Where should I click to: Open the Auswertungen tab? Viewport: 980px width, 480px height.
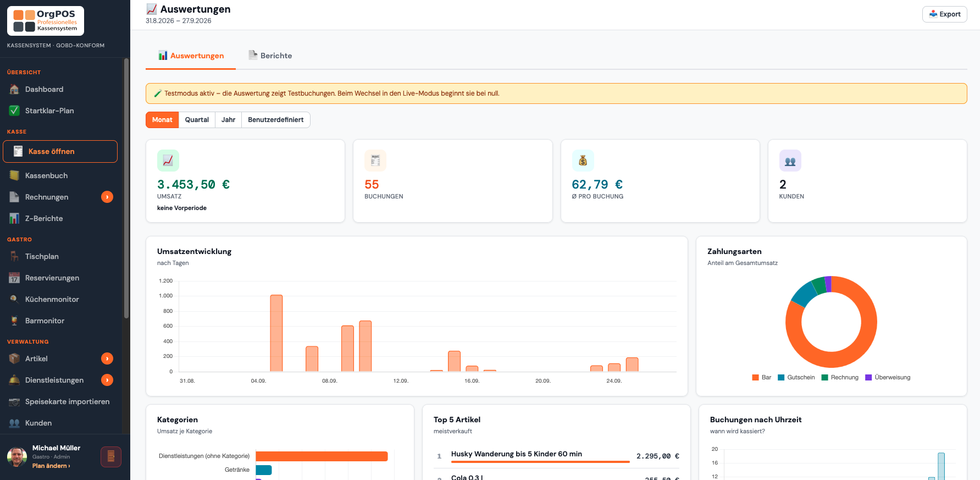[x=191, y=56]
